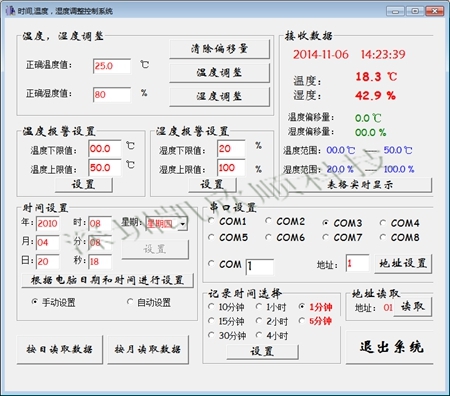Click 设置 under record time selection
Image resolution: width=450 pixels, height=396 pixels.
tap(262, 351)
